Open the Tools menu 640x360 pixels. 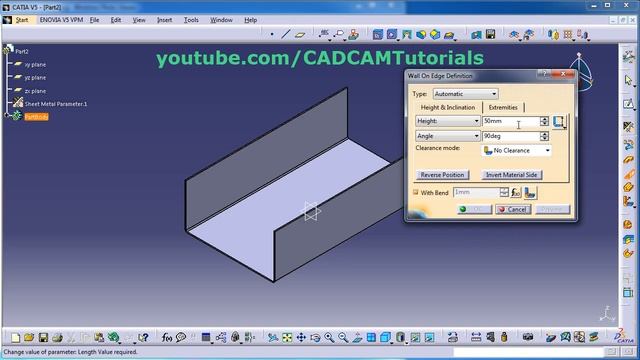click(191, 20)
